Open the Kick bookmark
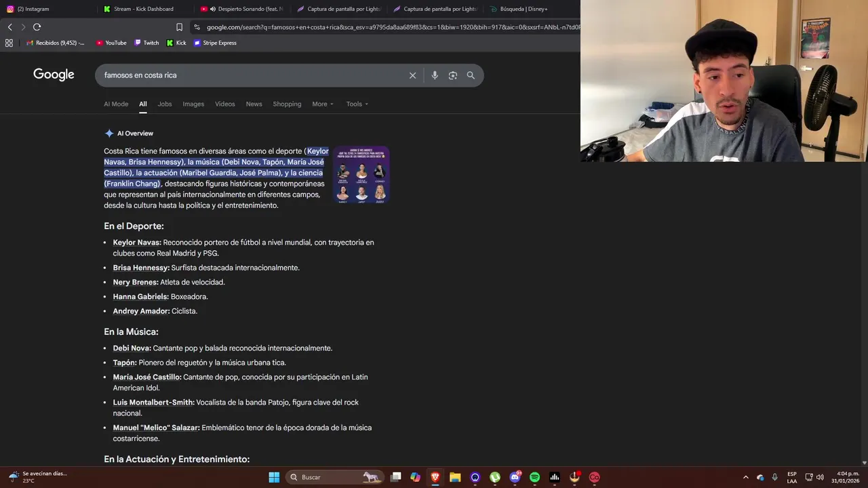The width and height of the screenshot is (868, 488). (176, 43)
